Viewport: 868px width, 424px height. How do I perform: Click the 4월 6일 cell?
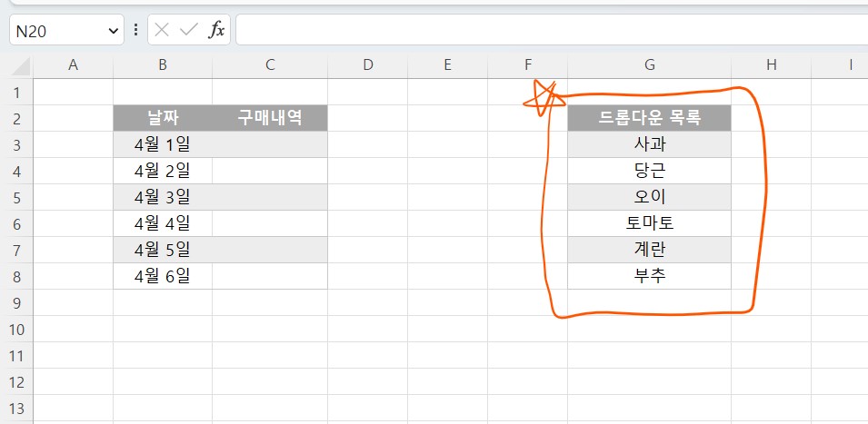[x=163, y=276]
